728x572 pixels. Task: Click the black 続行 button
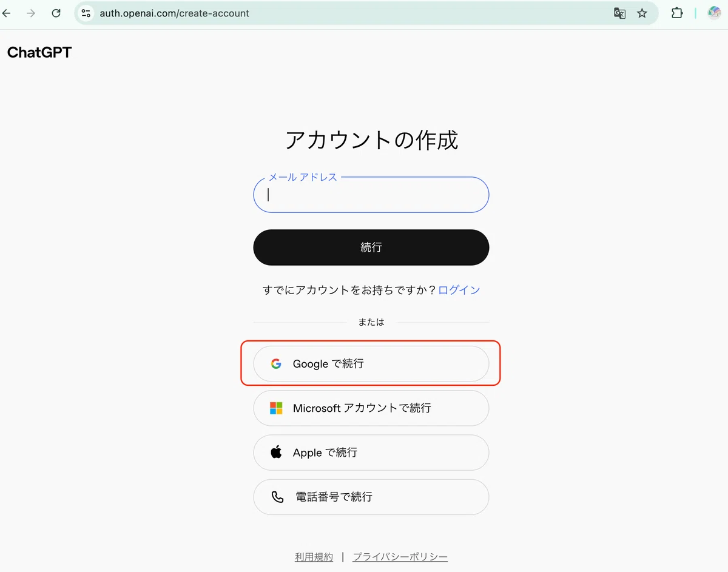tap(371, 247)
